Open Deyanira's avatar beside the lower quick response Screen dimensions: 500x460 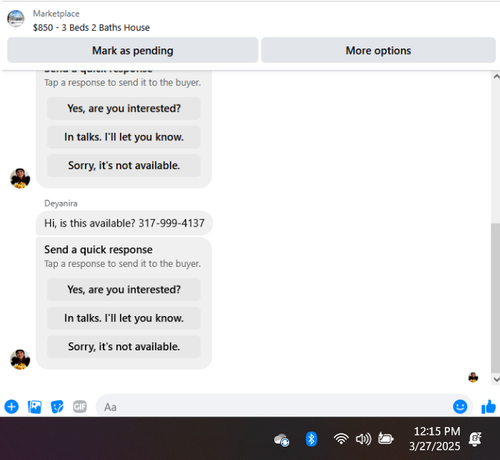pos(20,359)
